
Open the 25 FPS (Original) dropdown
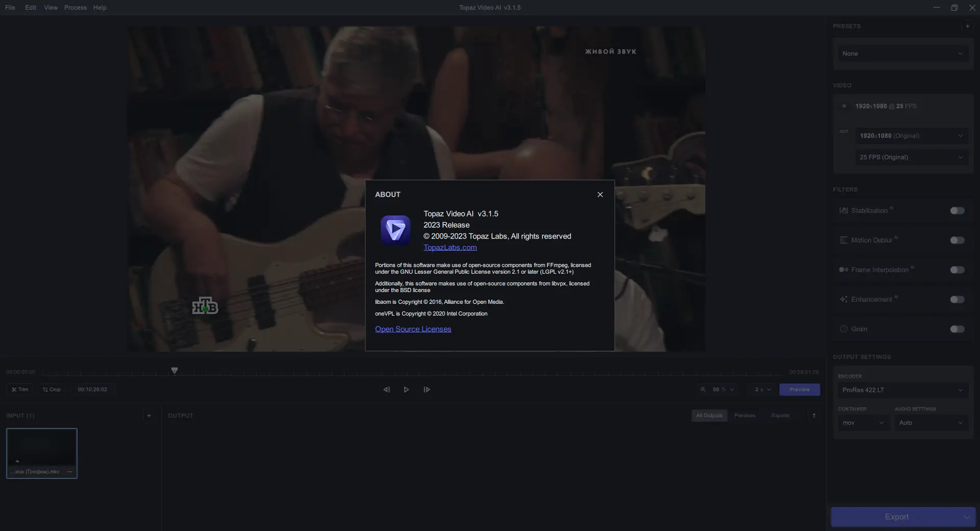pos(912,157)
